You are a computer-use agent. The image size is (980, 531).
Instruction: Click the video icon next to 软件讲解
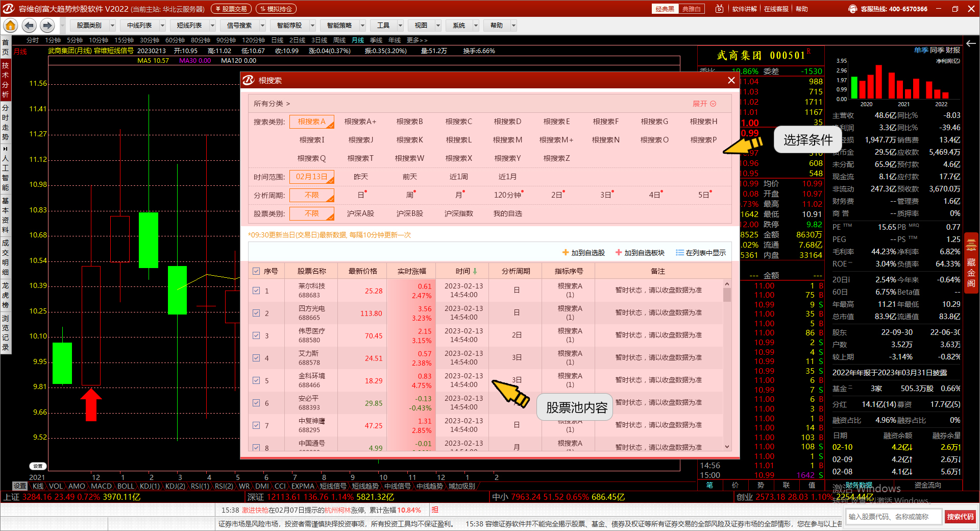pyautogui.click(x=719, y=9)
